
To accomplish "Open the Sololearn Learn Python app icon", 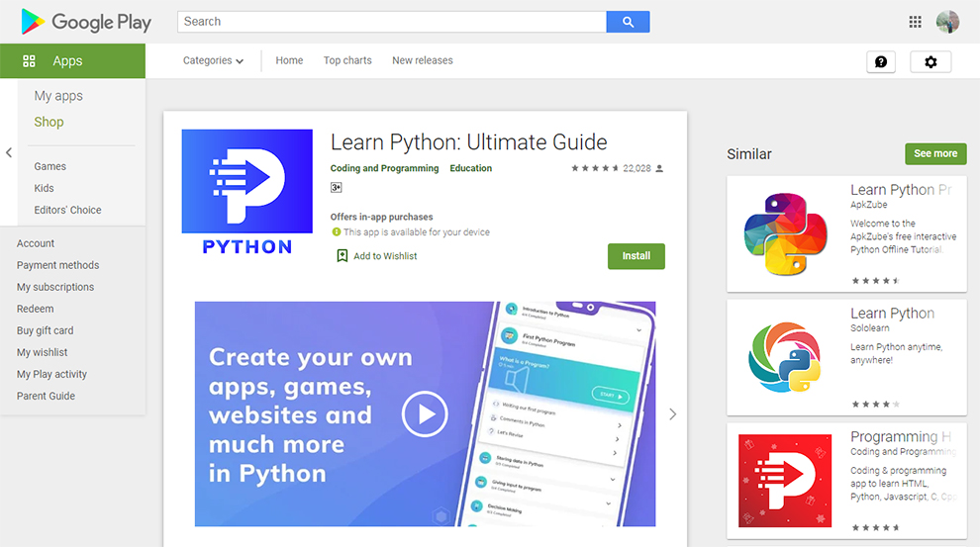I will 785,357.
